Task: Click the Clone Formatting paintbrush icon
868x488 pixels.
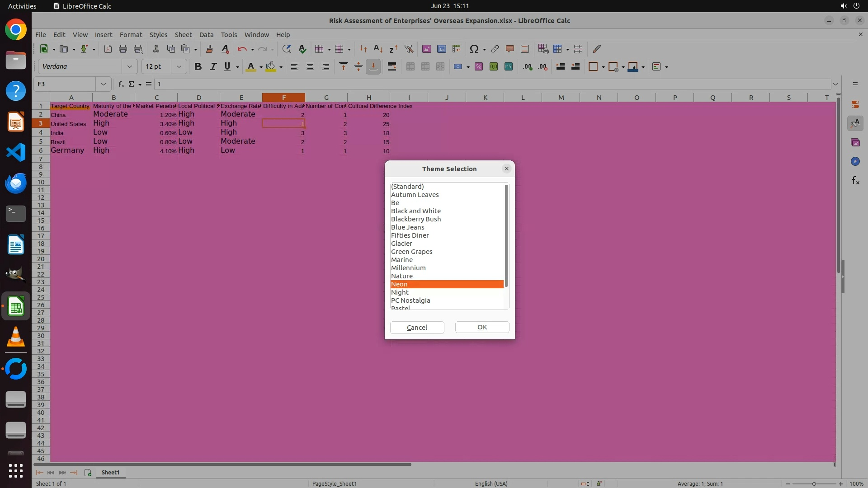Action: pyautogui.click(x=209, y=49)
